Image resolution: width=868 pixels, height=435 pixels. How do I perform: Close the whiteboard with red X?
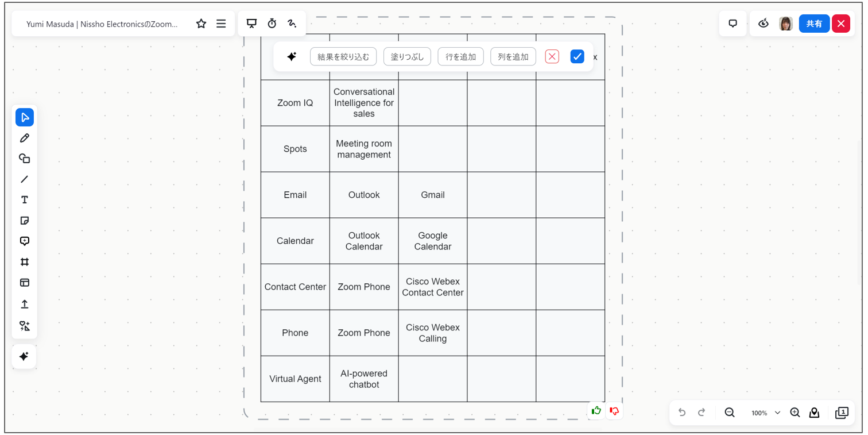pyautogui.click(x=841, y=24)
